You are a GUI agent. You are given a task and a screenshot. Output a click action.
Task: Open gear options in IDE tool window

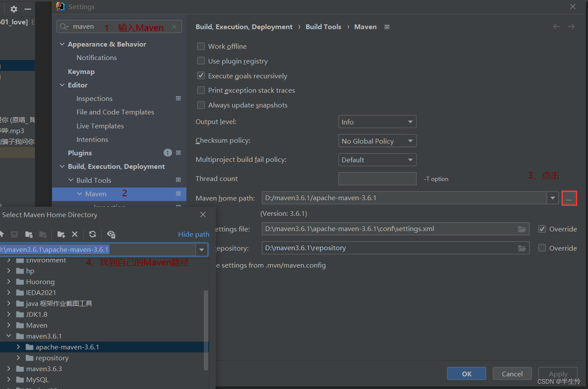13,9
